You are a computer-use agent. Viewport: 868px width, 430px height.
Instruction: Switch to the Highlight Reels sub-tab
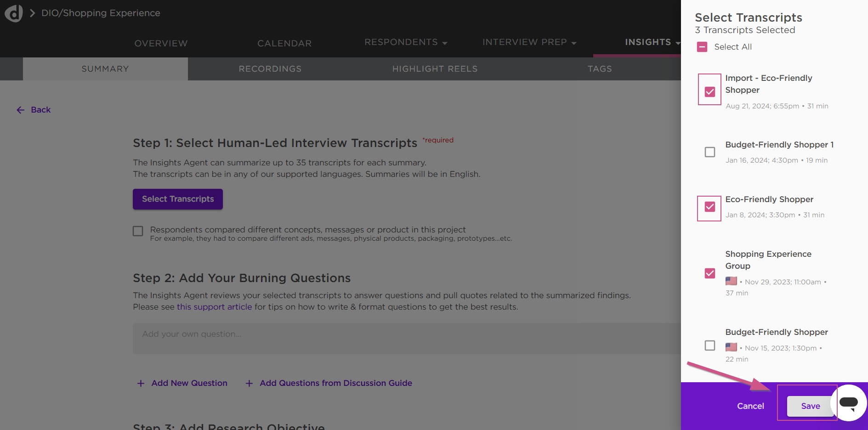pyautogui.click(x=435, y=69)
